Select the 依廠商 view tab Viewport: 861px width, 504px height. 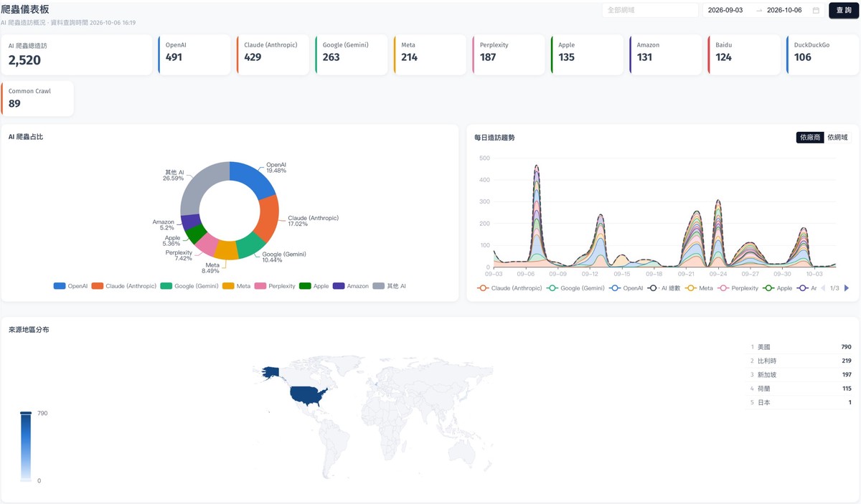[x=810, y=137]
